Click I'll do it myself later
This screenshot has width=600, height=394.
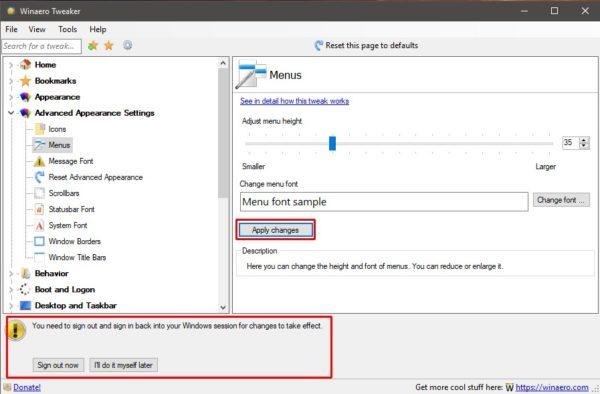point(123,365)
